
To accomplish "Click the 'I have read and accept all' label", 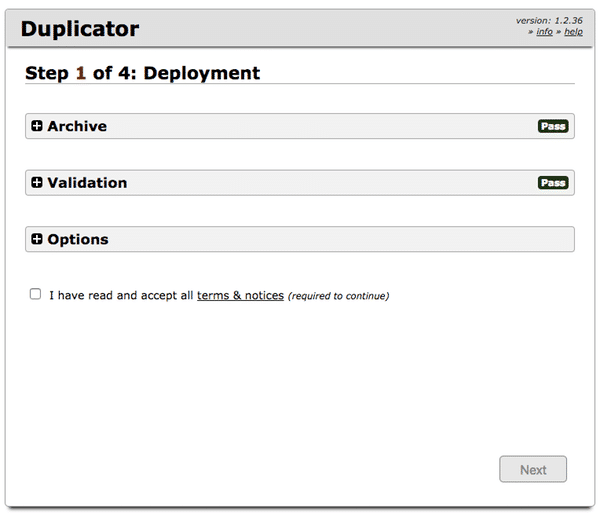I will coord(120,296).
